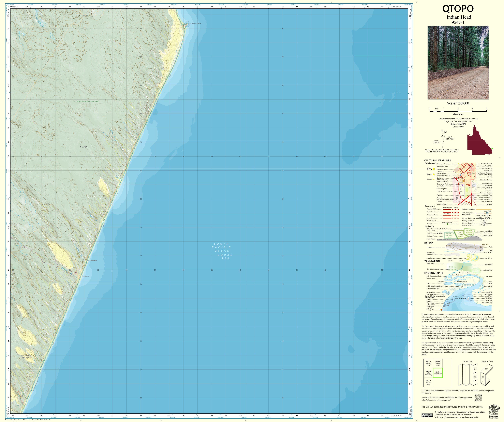Click The Cathedrals place label on coast
The width and height of the screenshot is (504, 422).
(92, 260)
